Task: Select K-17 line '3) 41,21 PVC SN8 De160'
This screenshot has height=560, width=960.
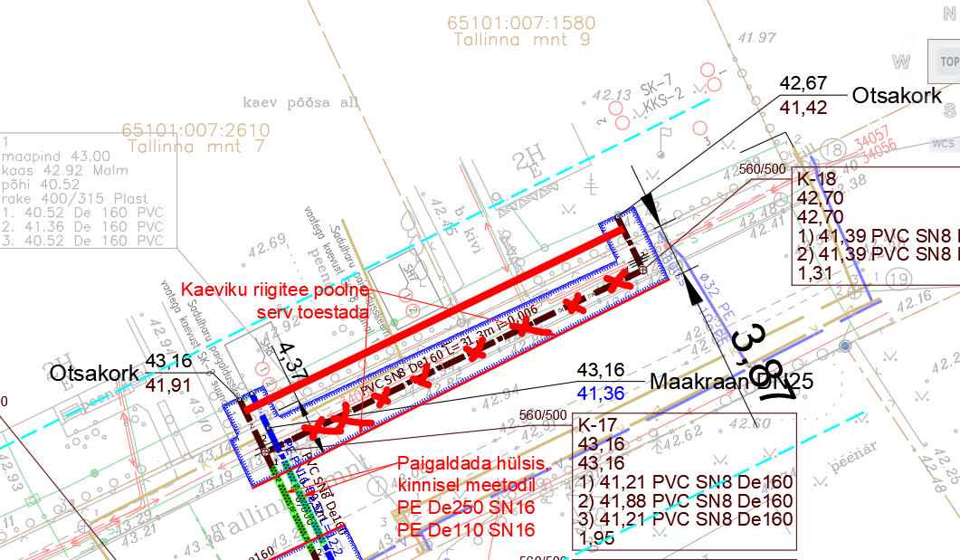Action: coord(686,519)
